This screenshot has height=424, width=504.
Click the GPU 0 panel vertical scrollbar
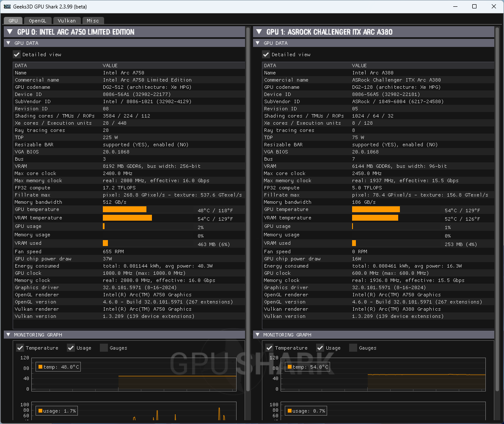click(248, 209)
